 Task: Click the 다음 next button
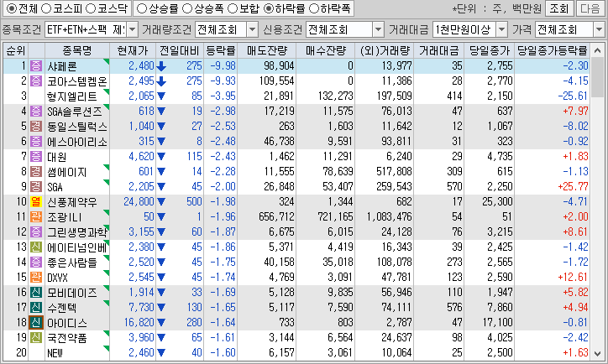[x=590, y=8]
